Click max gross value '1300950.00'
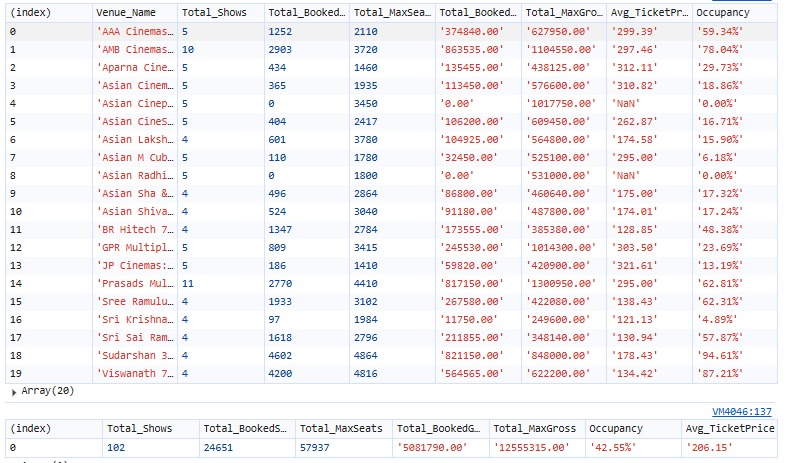This screenshot has width=788, height=463. [560, 284]
